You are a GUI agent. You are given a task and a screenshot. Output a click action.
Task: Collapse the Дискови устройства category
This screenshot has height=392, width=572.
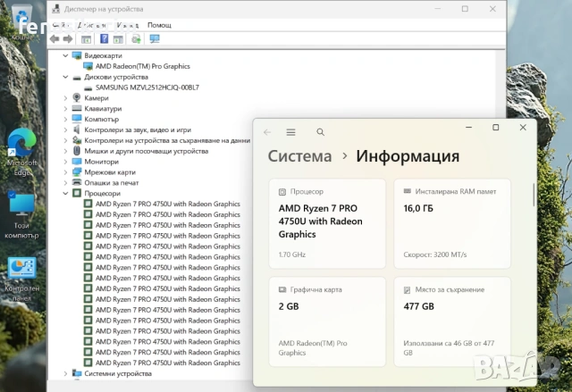[x=65, y=77]
